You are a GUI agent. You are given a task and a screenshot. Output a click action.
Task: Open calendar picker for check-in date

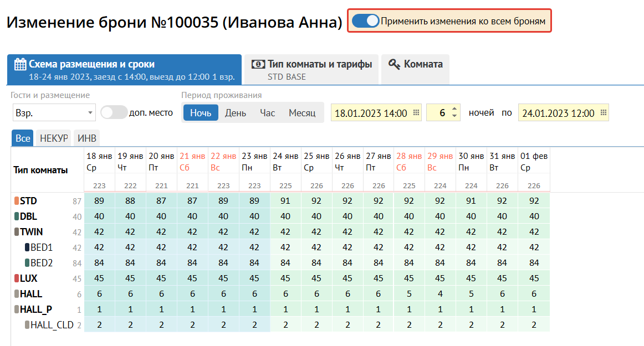tap(416, 113)
